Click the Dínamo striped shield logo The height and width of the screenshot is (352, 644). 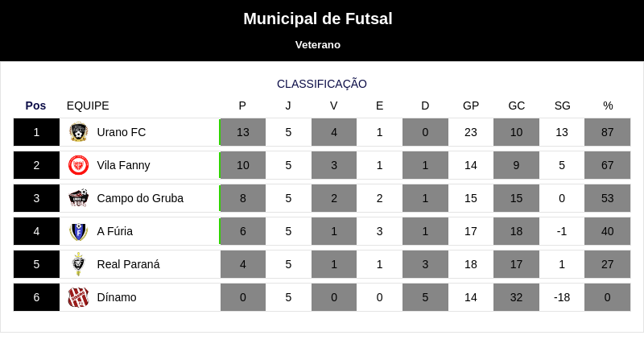pyautogui.click(x=78, y=297)
